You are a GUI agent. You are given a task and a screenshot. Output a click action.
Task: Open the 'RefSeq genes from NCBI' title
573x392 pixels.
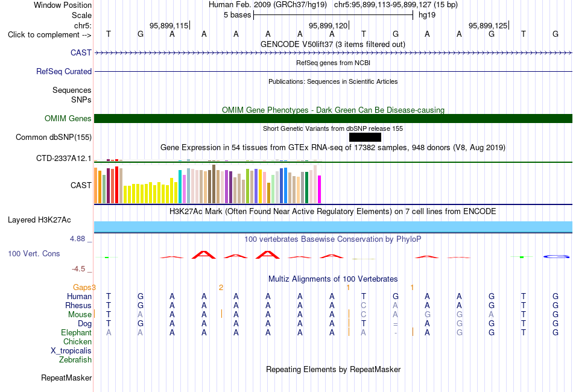(333, 63)
